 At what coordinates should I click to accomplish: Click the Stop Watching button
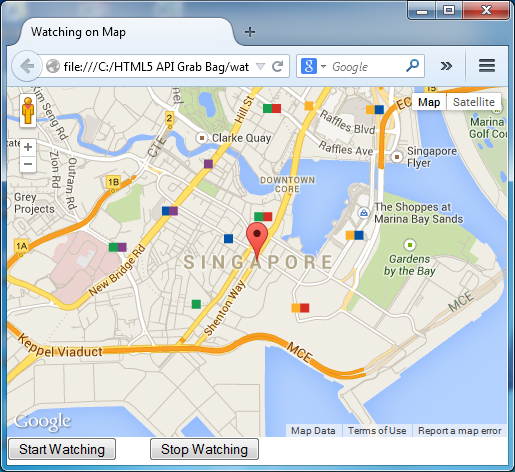pyautogui.click(x=204, y=449)
